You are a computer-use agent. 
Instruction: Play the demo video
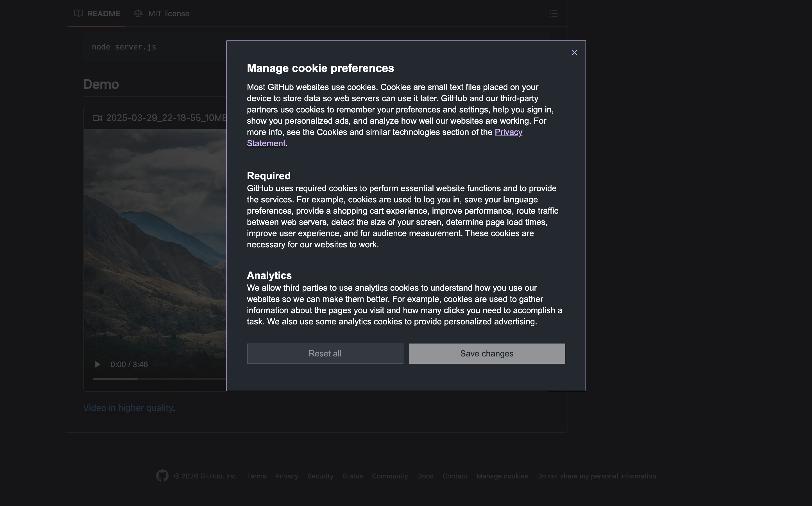97,364
